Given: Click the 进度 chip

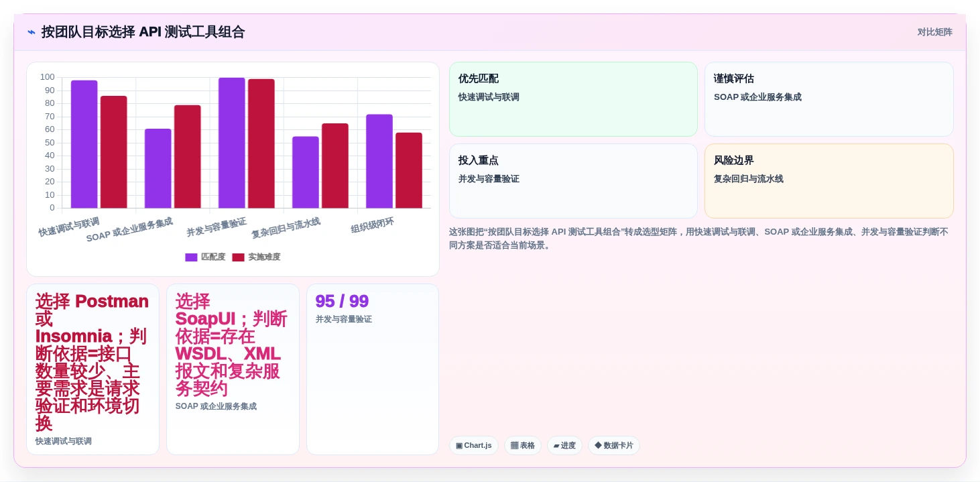Looking at the screenshot, I should coord(565,446).
